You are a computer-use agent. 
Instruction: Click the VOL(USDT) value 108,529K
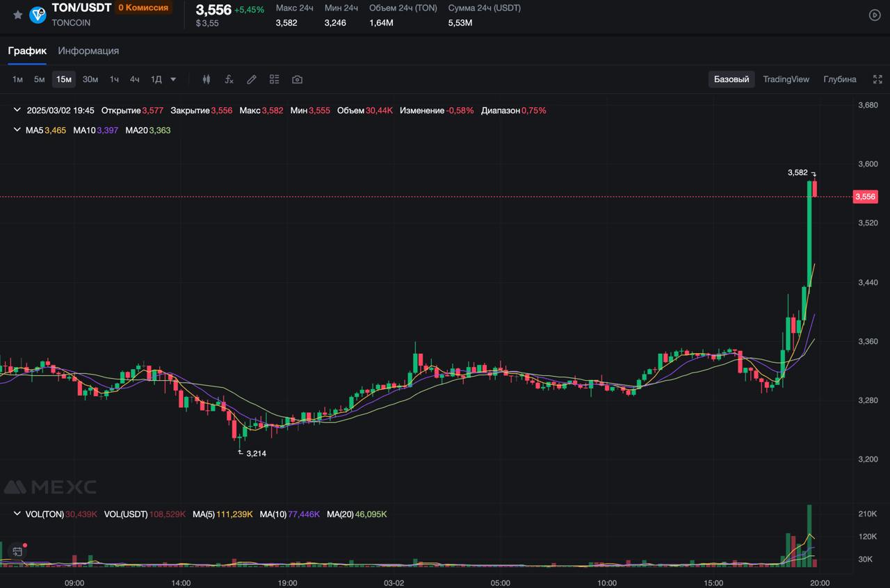pos(168,514)
